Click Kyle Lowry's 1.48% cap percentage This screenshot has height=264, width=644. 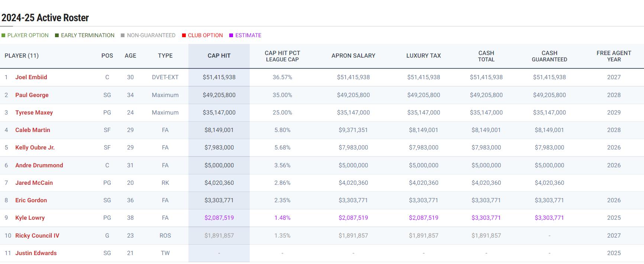point(282,218)
